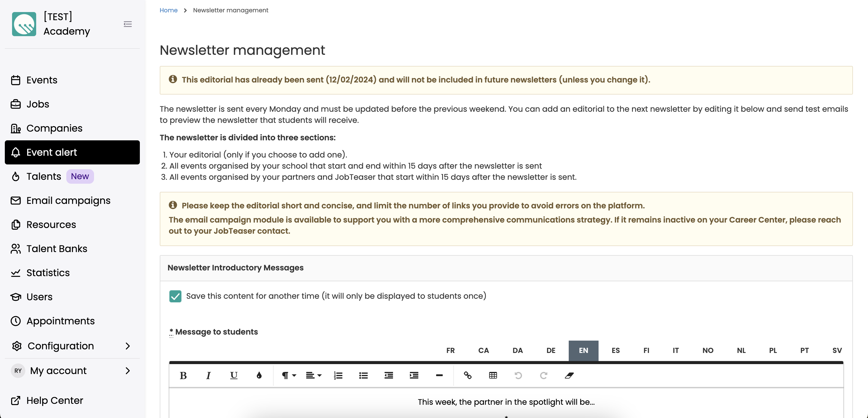
Task: Clear formatting with eraser icon
Action: pos(569,375)
